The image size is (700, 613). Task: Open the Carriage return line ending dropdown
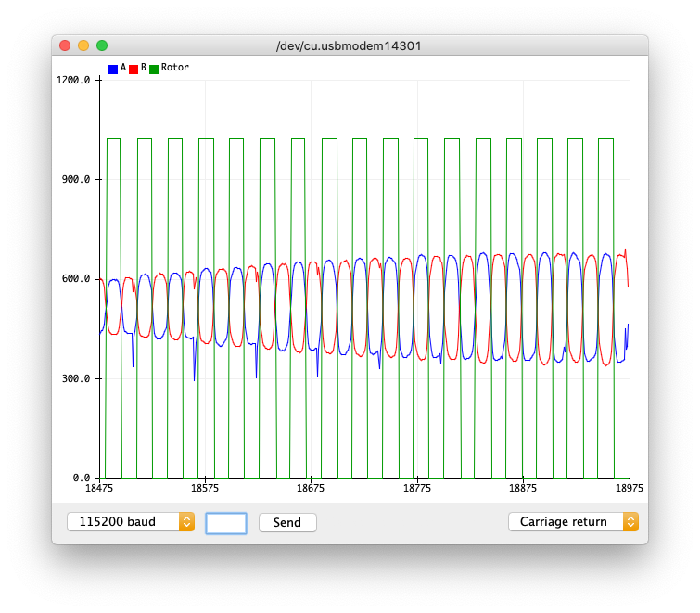(x=573, y=521)
